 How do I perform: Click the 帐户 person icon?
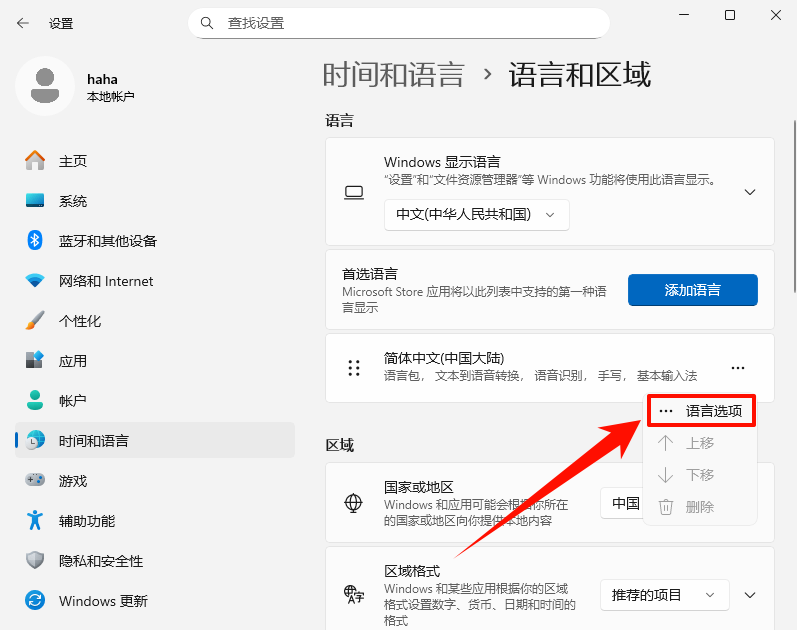(x=35, y=400)
